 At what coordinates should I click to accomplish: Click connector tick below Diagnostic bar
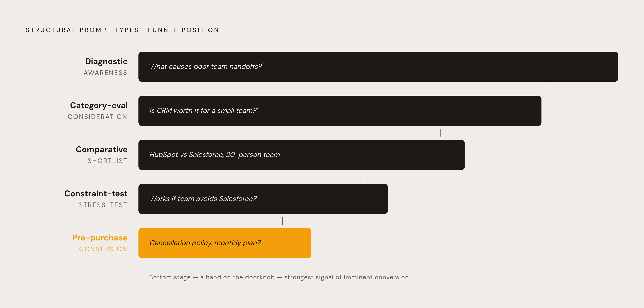tap(549, 89)
